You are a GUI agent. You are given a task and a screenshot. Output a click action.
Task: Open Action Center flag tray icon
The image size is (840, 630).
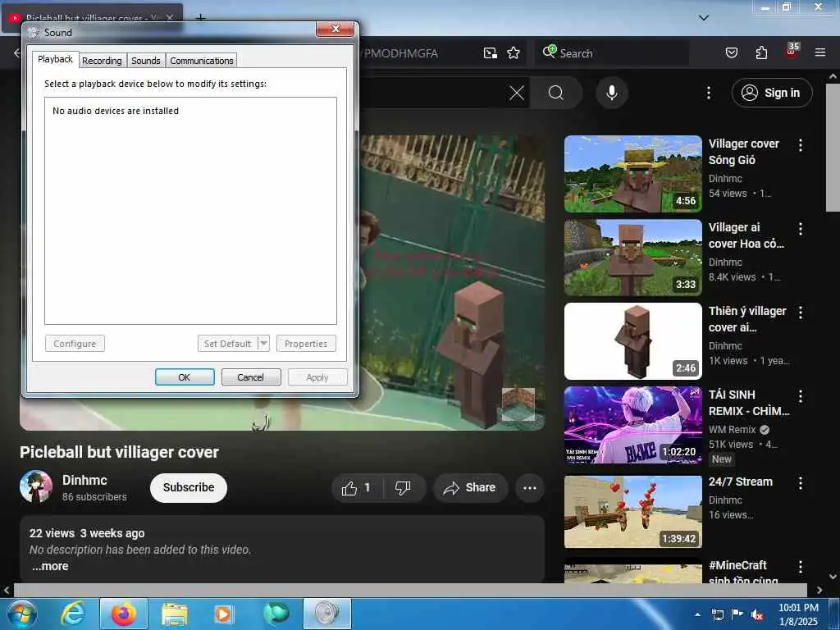[x=737, y=615]
